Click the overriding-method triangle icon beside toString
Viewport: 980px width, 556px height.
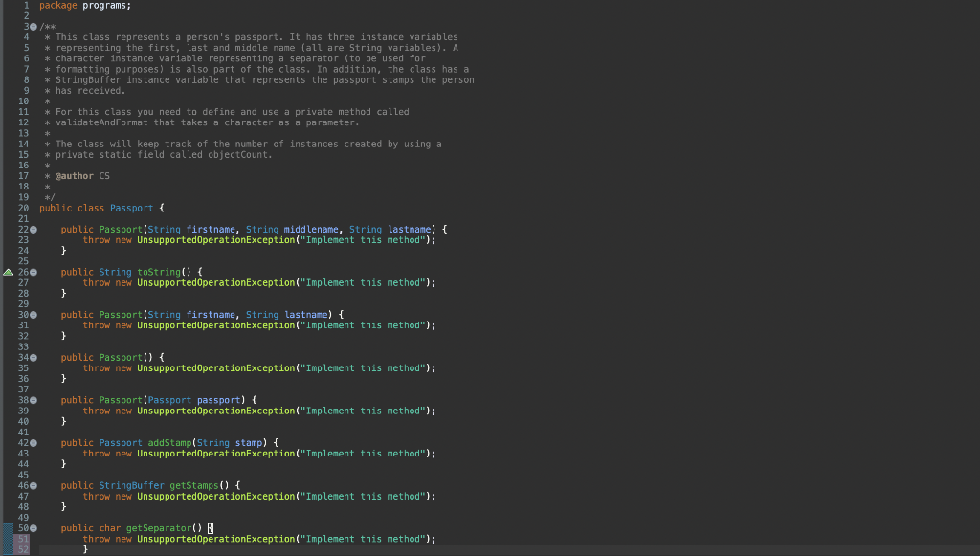[6, 272]
